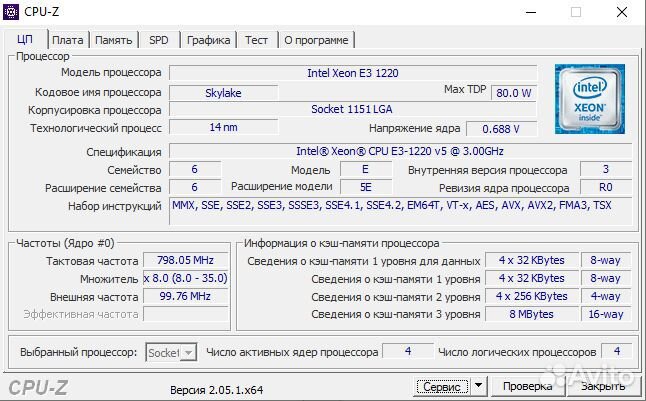This screenshot has height=401, width=646.
Task: Expand the Сервис dropdown arrow
Action: coord(479,386)
